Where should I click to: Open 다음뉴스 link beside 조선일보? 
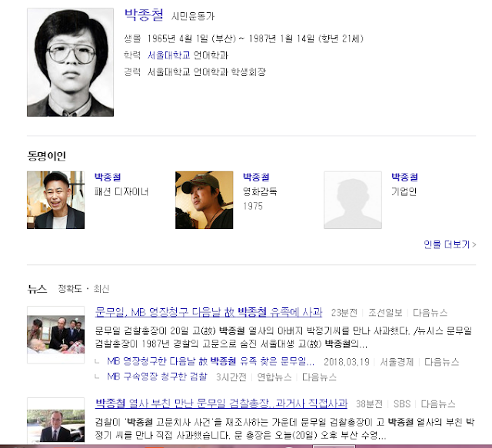coord(430,313)
